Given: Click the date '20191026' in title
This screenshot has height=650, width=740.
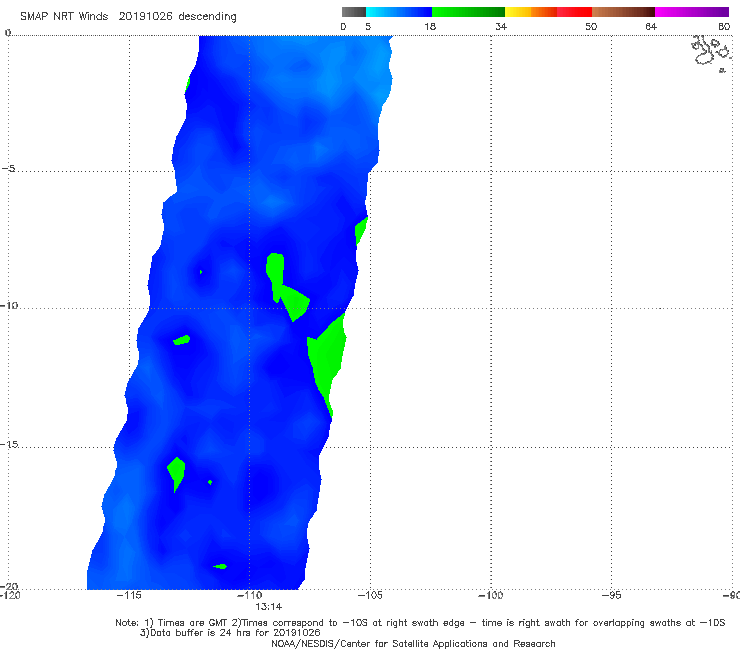Looking at the screenshot, I should pyautogui.click(x=145, y=17).
